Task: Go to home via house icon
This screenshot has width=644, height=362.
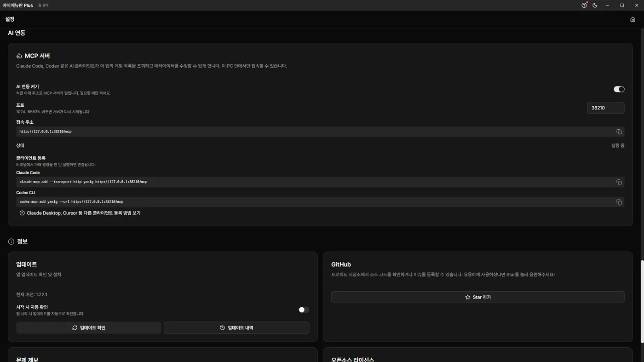Action: click(x=632, y=19)
